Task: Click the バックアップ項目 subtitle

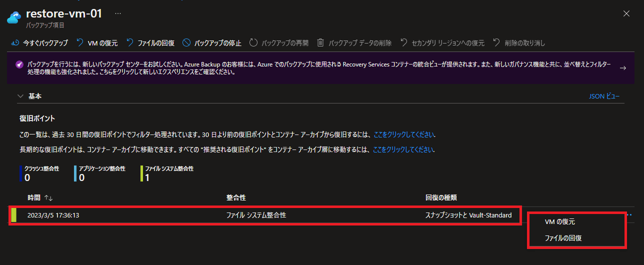Action: click(45, 25)
